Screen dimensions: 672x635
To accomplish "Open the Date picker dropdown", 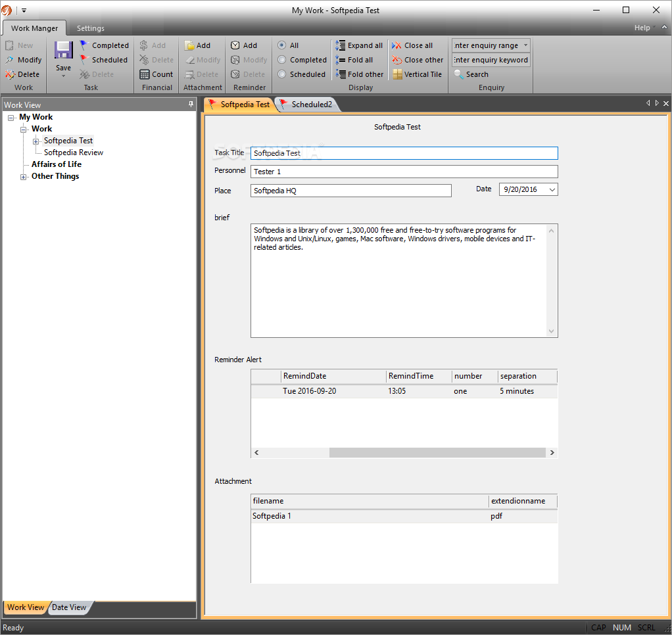I will (552, 189).
